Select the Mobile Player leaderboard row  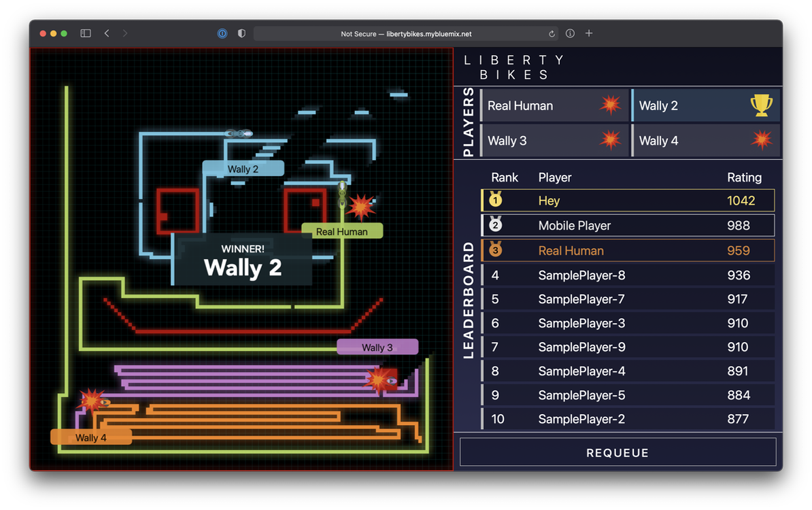[x=628, y=225]
